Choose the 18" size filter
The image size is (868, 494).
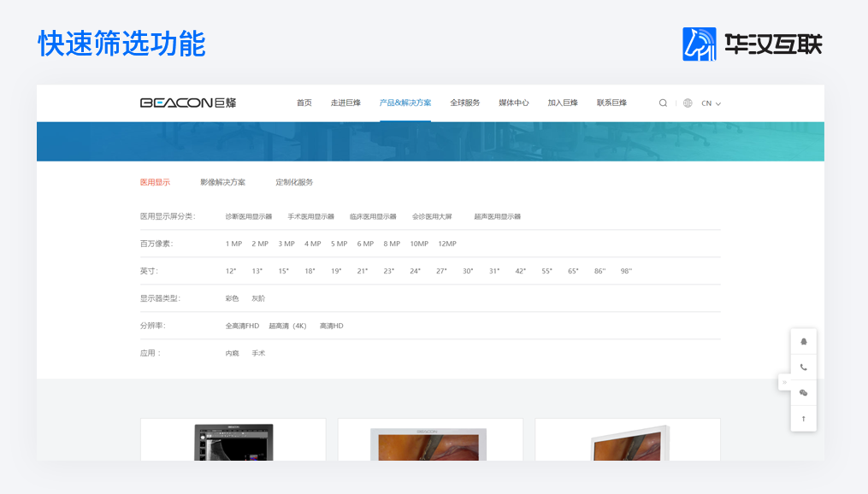click(310, 271)
